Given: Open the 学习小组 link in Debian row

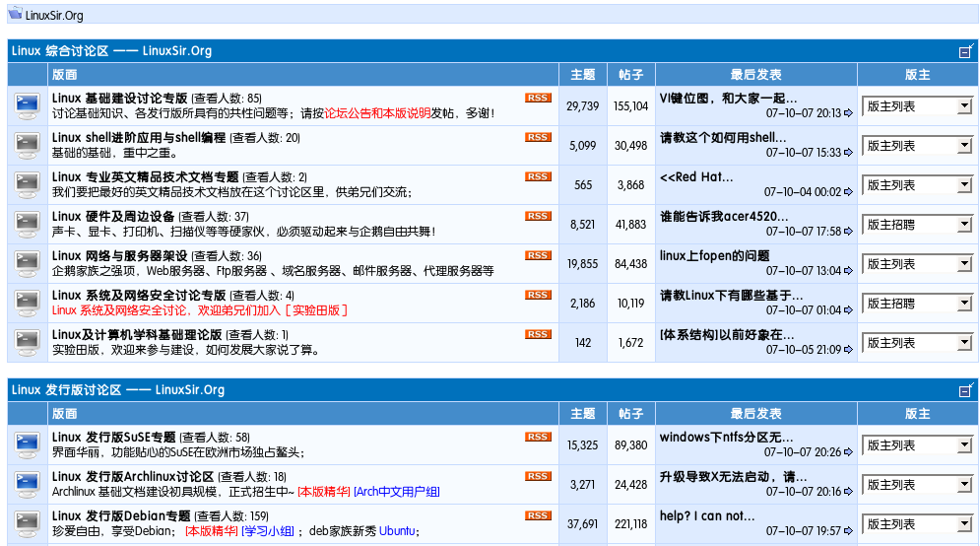Looking at the screenshot, I should (x=268, y=531).
